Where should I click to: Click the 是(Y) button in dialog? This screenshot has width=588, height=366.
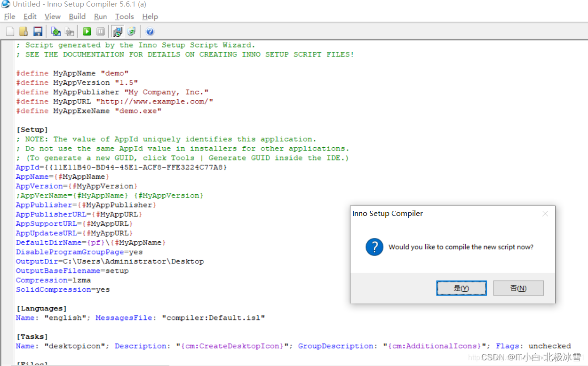(x=461, y=288)
